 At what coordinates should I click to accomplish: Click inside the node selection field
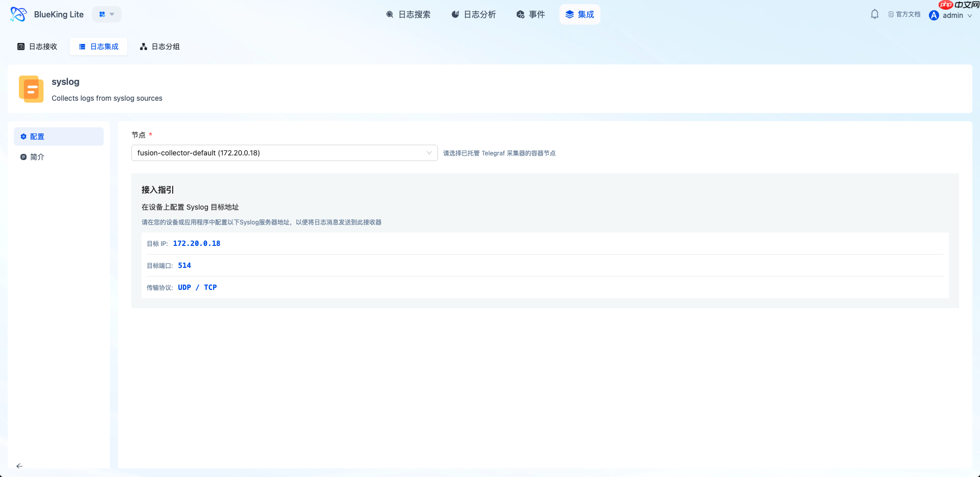281,153
